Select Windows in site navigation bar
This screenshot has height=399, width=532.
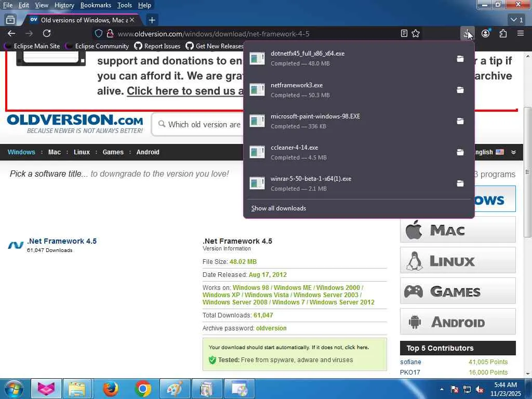[x=21, y=152]
